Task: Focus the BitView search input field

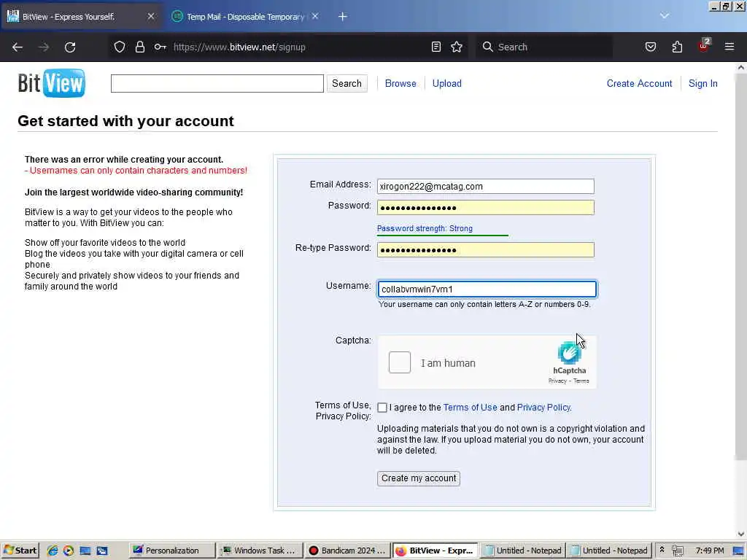Action: (217, 83)
